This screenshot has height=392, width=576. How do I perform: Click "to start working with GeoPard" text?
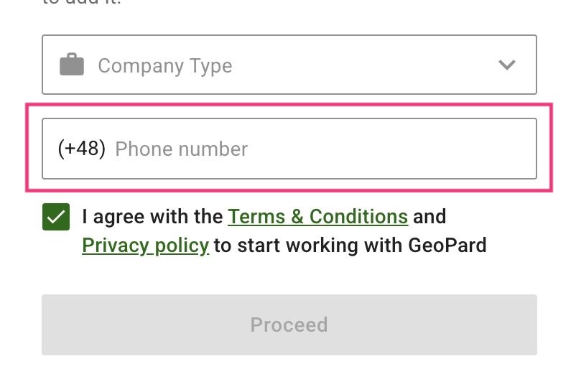(x=350, y=246)
